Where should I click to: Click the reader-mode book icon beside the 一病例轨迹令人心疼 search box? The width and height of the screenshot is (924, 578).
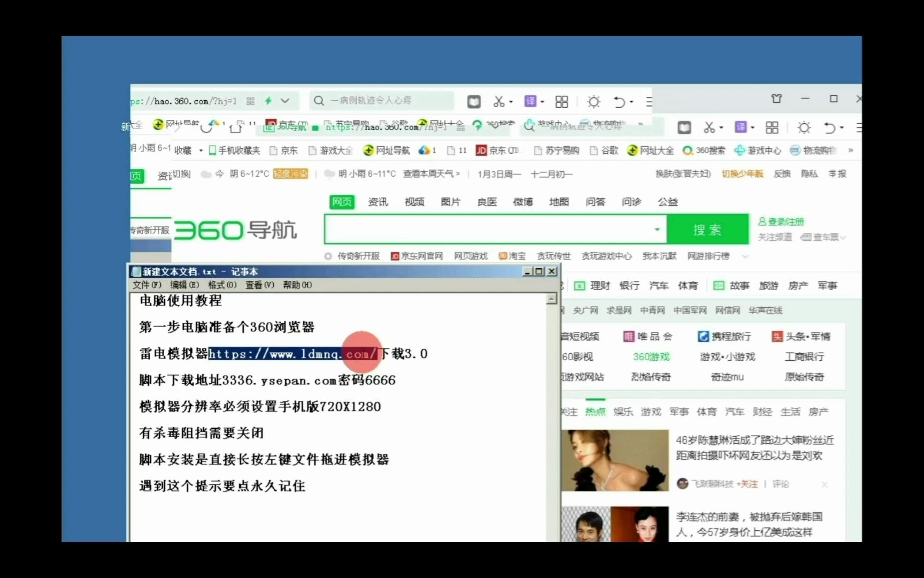pos(474,101)
